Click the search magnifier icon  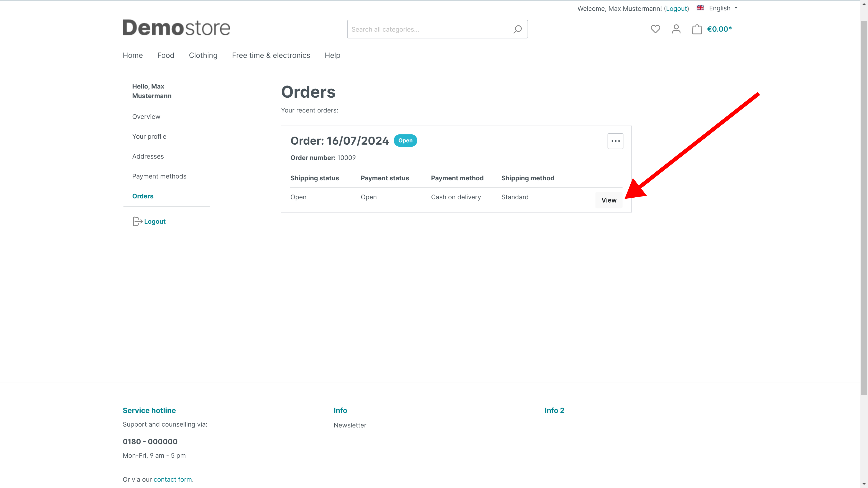point(518,29)
